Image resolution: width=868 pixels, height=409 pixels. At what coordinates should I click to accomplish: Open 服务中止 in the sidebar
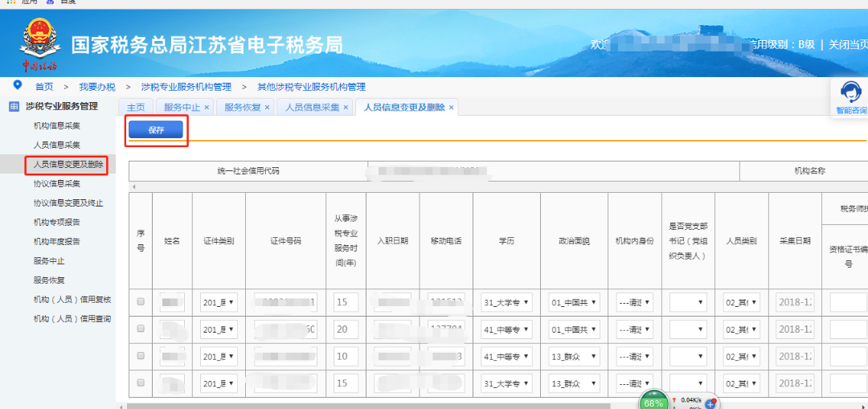(x=49, y=260)
